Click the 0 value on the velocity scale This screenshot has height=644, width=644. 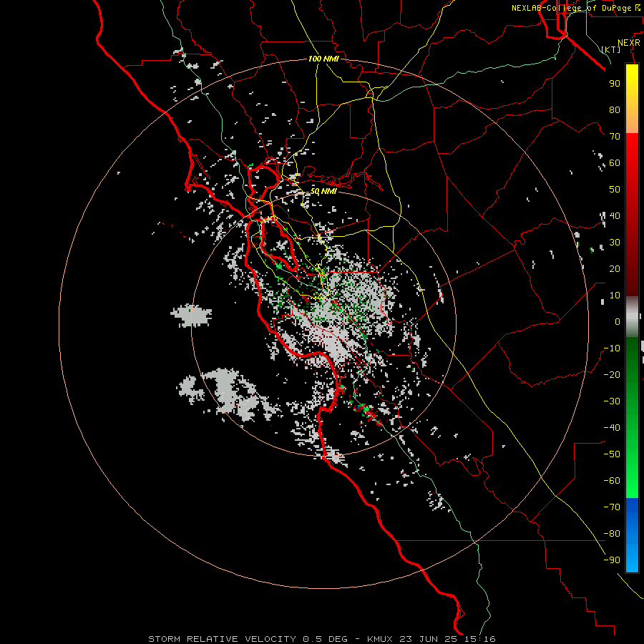618,321
